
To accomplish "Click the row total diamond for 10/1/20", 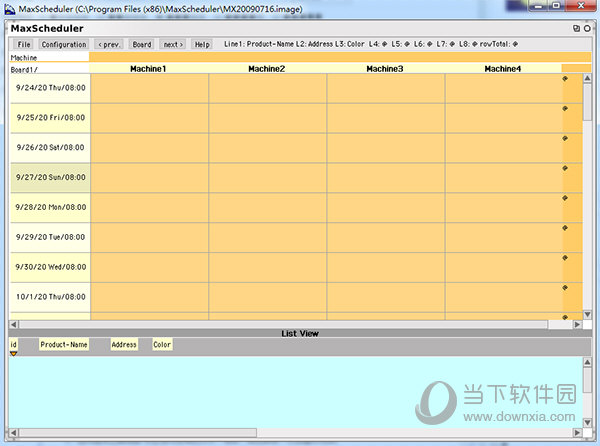I will point(565,287).
